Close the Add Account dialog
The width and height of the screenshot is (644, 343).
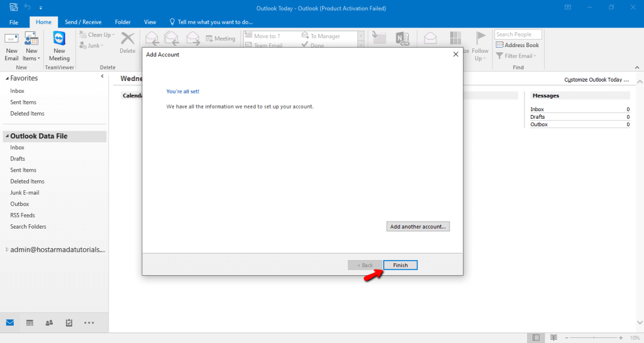point(455,54)
